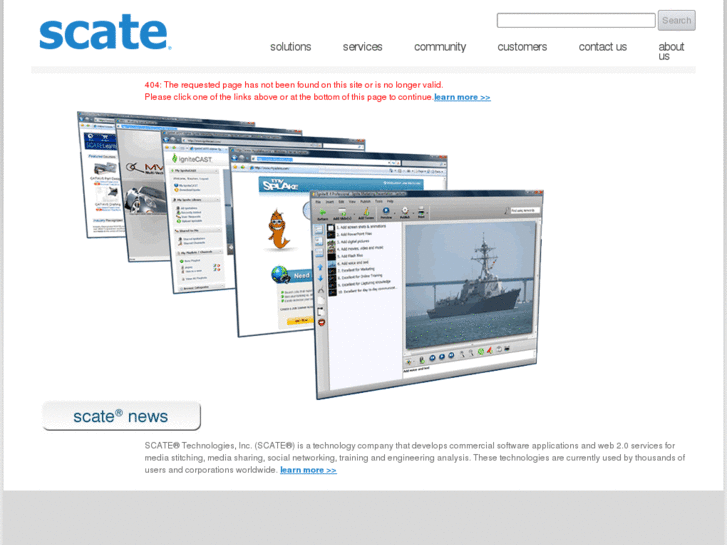Viewport: 727px width, 545px height.
Task: Follow learn more link after 404 message
Action: (x=462, y=97)
